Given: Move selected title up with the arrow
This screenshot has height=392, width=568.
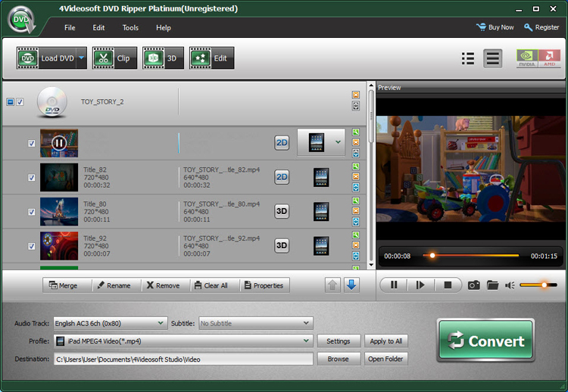Looking at the screenshot, I should tap(332, 285).
